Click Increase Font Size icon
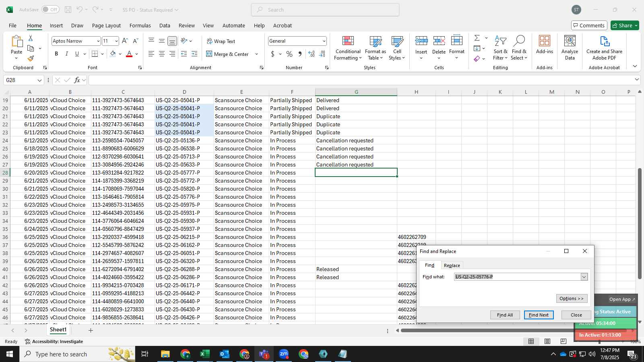644x362 pixels. [125, 41]
